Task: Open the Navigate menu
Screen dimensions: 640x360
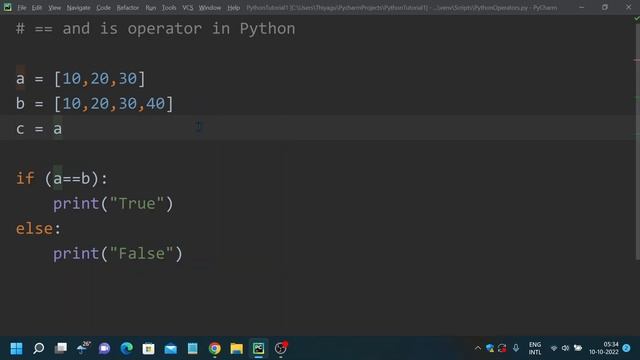Action: point(78,8)
